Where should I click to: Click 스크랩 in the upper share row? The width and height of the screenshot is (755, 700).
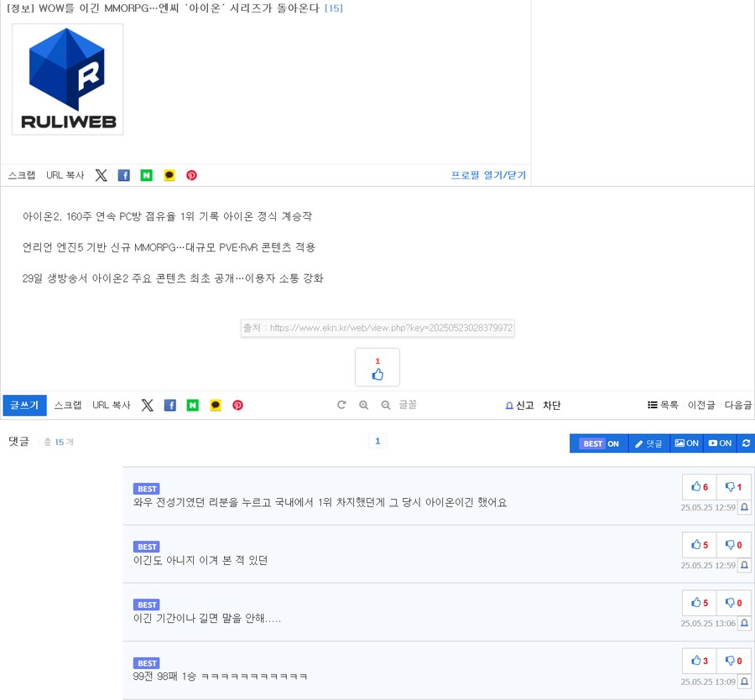(22, 175)
